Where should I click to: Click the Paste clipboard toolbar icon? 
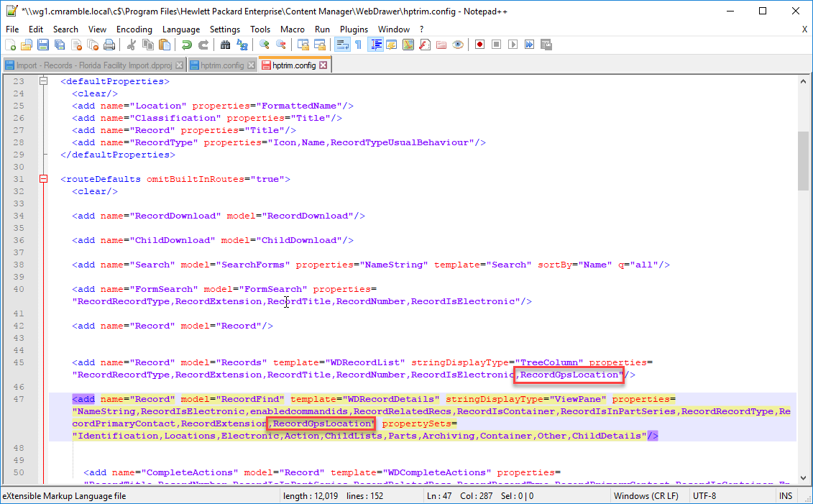tap(165, 45)
